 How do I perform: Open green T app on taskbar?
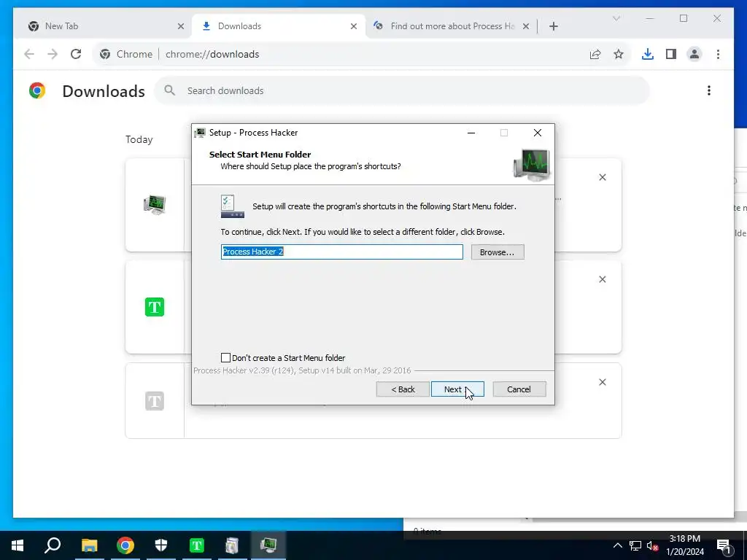tap(197, 545)
